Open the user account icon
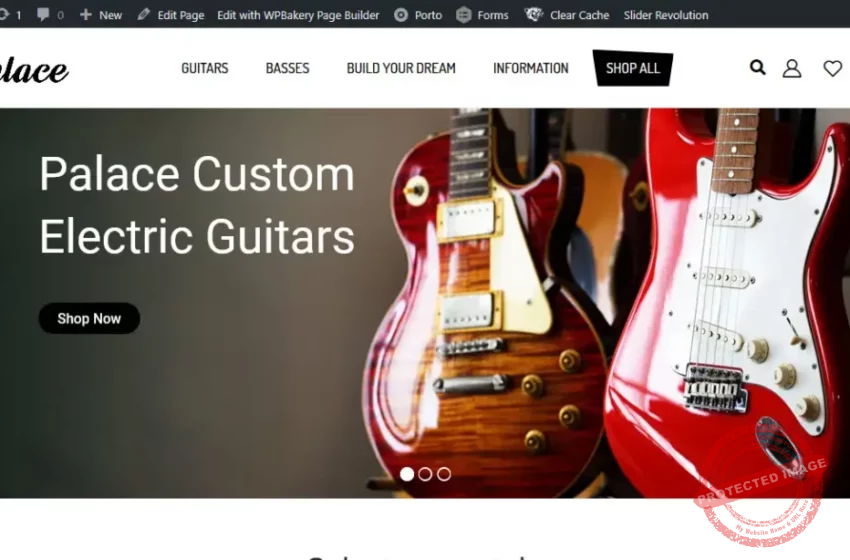850x560 pixels. click(791, 68)
